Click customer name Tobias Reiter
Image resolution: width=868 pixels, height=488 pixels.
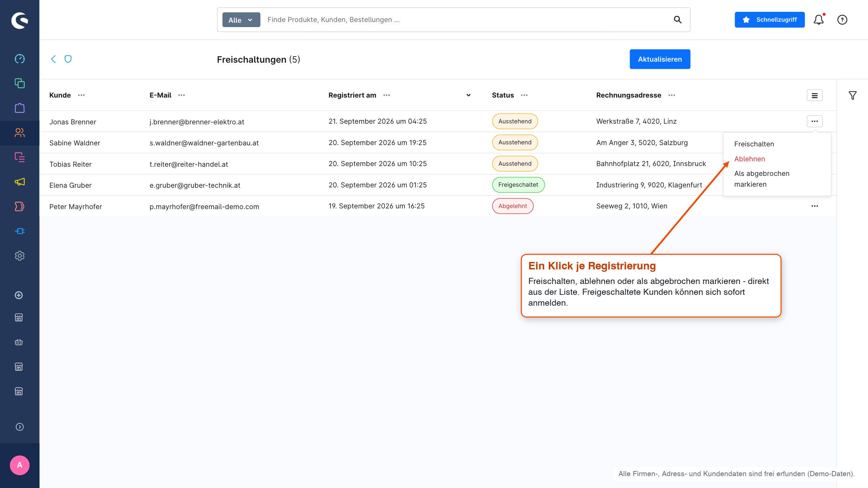pyautogui.click(x=71, y=164)
